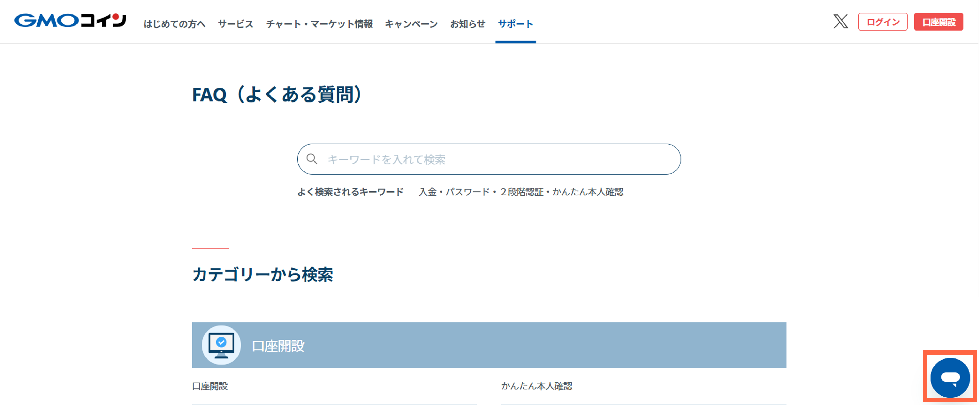The width and height of the screenshot is (980, 405).
Task: Search the keyword パスワード
Action: (x=468, y=192)
